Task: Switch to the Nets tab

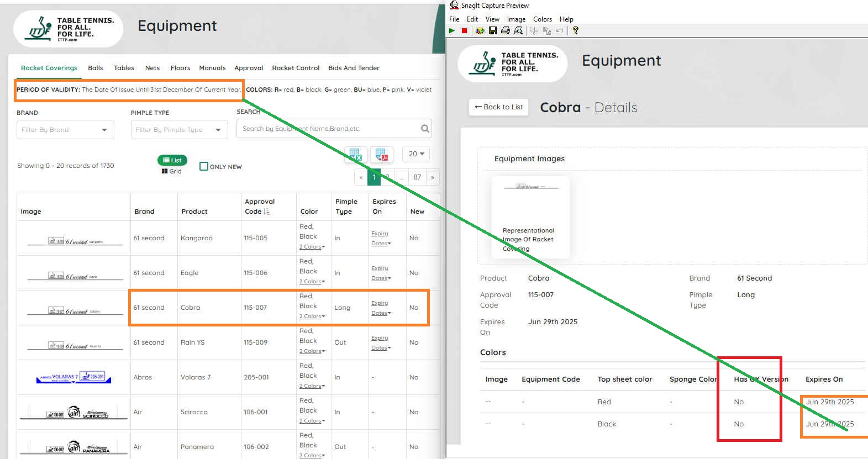Action: coord(152,68)
